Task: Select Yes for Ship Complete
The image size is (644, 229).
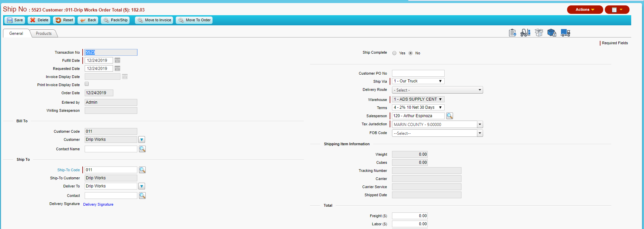Action: click(x=394, y=53)
